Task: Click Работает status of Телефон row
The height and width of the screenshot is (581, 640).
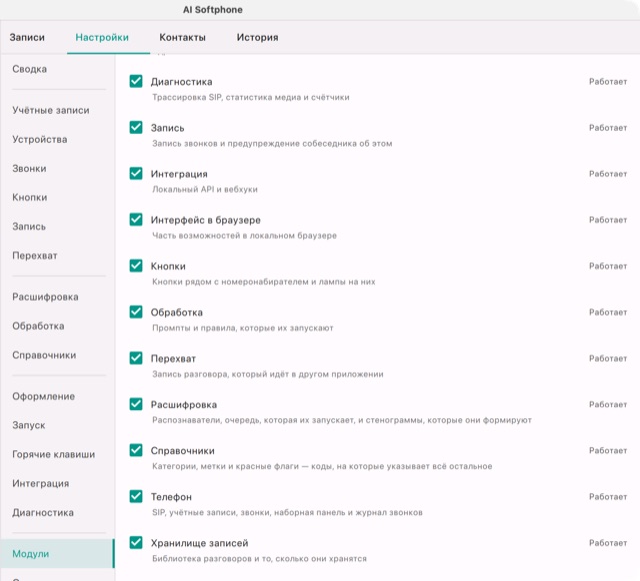Action: pos(608,497)
